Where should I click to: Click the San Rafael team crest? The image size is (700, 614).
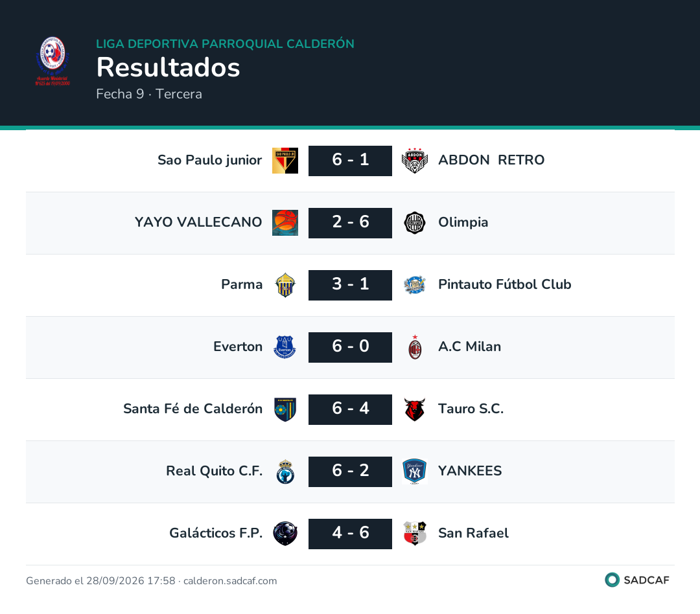coord(415,534)
